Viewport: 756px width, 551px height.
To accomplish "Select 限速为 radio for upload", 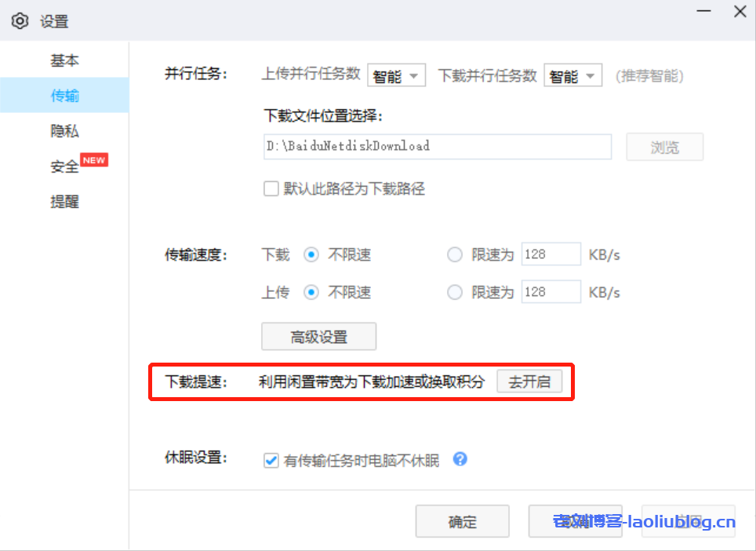I will point(455,292).
